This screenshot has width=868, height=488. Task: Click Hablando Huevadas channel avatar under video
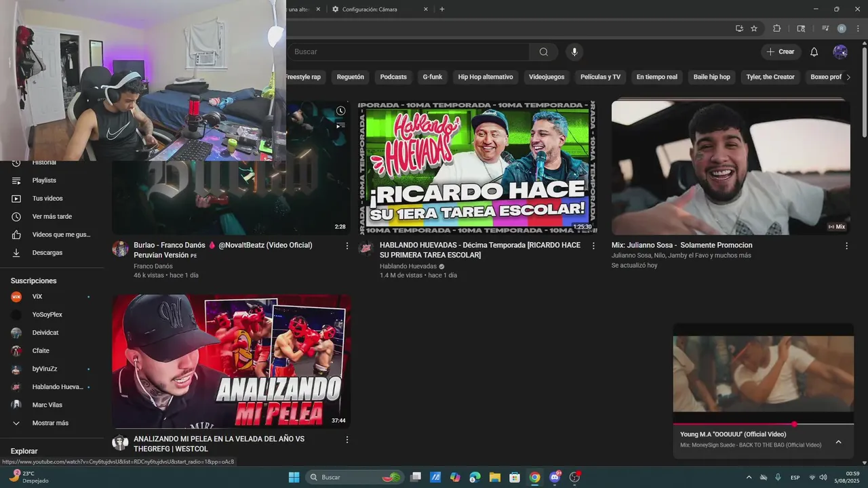[x=366, y=249]
